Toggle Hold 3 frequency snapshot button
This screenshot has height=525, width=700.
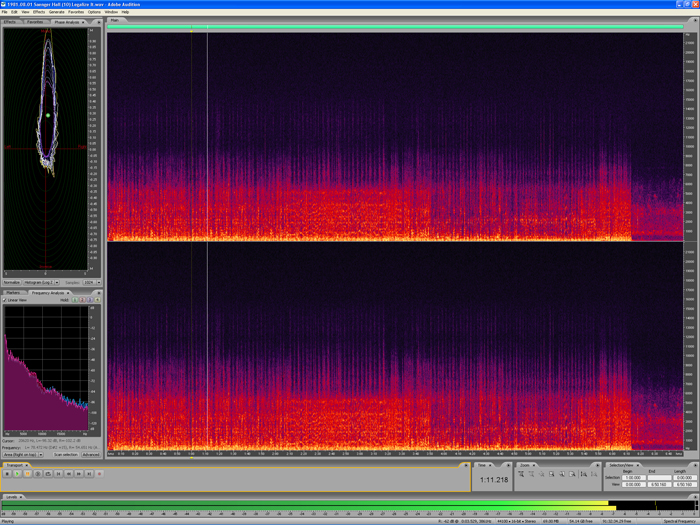(90, 300)
